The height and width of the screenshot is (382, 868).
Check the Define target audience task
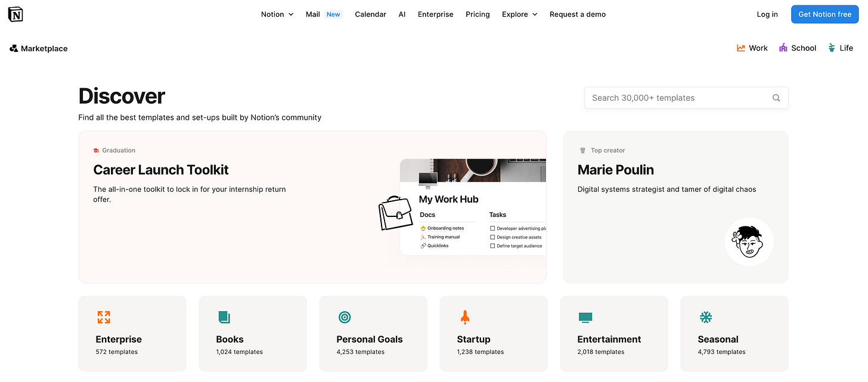tap(492, 246)
